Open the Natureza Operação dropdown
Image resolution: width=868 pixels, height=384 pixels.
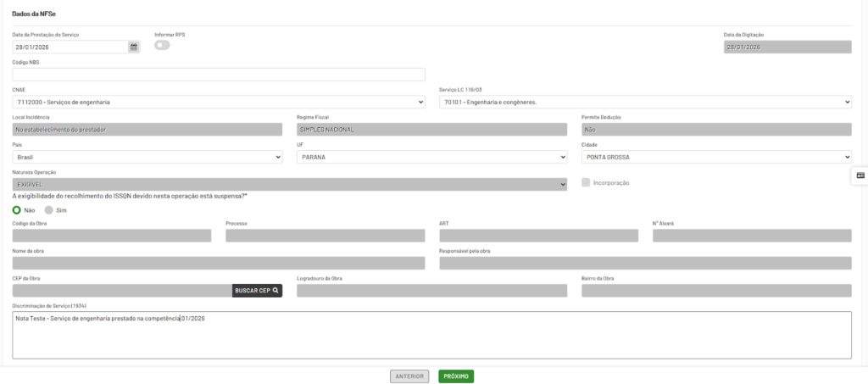coord(290,184)
